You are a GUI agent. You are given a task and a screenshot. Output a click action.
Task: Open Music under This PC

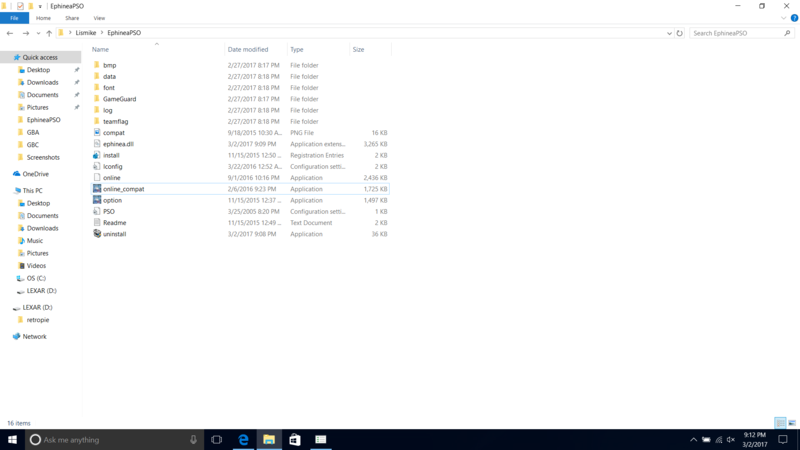tap(35, 240)
